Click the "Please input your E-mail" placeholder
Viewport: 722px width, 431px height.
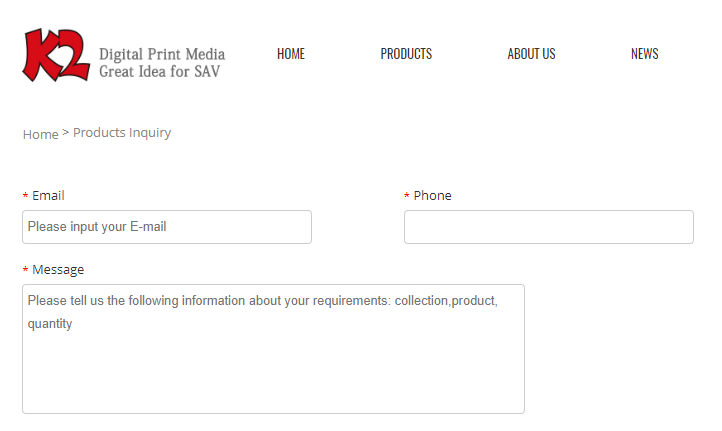click(x=97, y=227)
